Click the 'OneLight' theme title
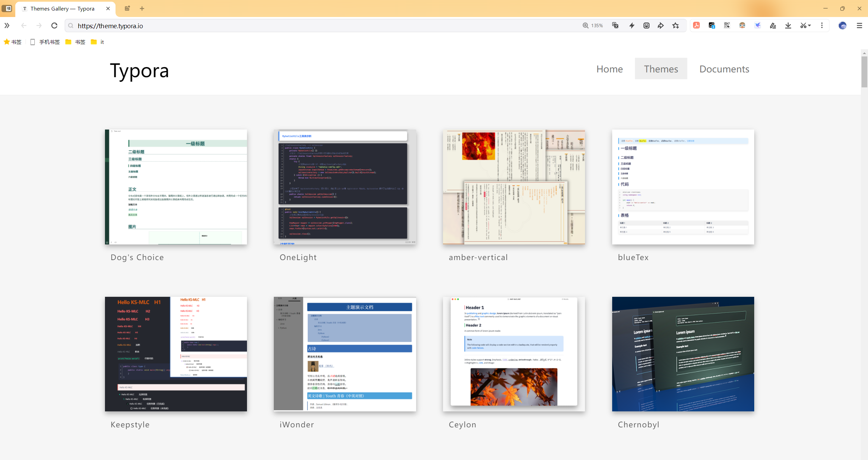This screenshot has height=460, width=868. 298,257
